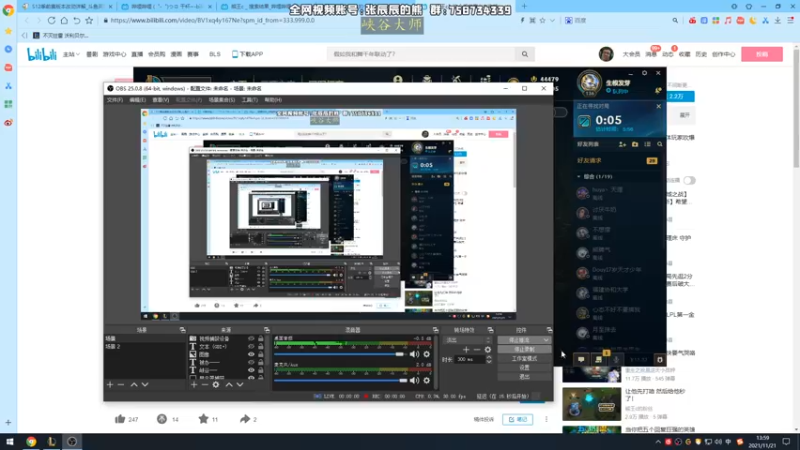This screenshot has width=800, height=450.
Task: Toggle lock on video capture device source
Action: (x=261, y=338)
